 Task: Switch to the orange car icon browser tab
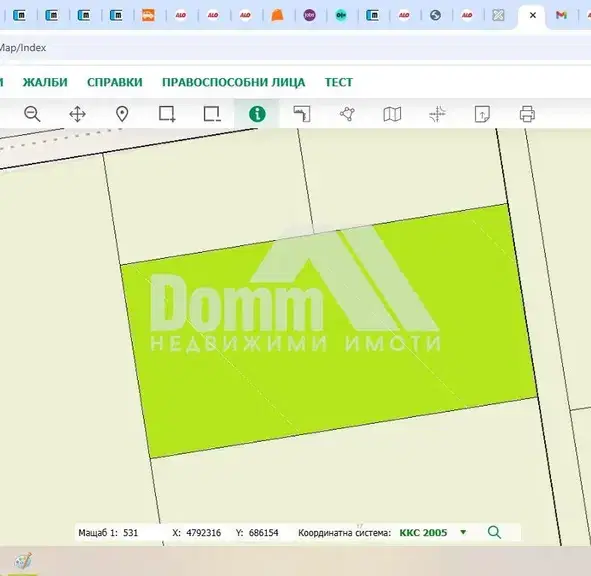tap(148, 15)
